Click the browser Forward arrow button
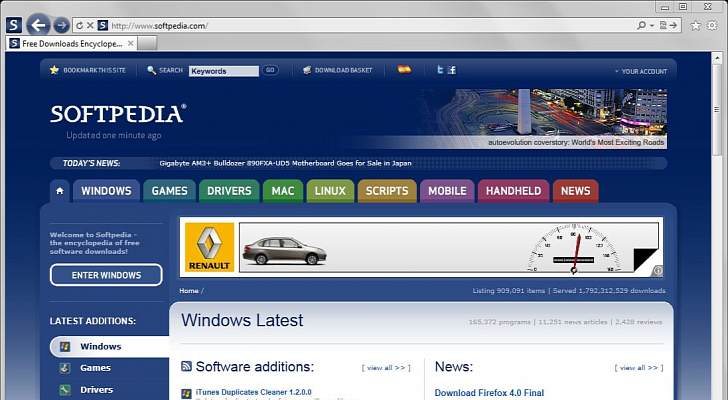728x400 pixels. 61,25
